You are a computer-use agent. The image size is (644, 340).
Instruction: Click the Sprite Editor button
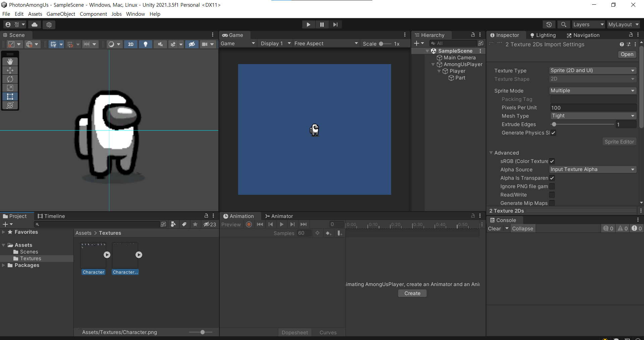619,142
